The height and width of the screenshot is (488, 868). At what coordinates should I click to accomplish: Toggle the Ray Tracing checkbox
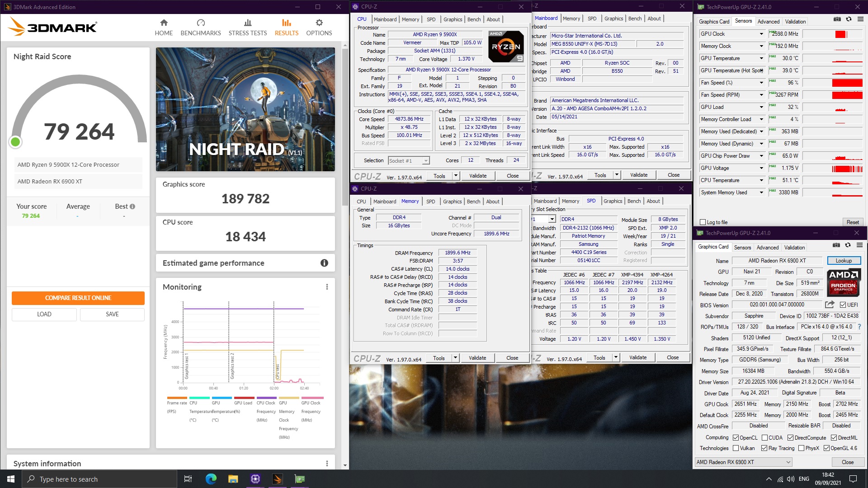[764, 448]
